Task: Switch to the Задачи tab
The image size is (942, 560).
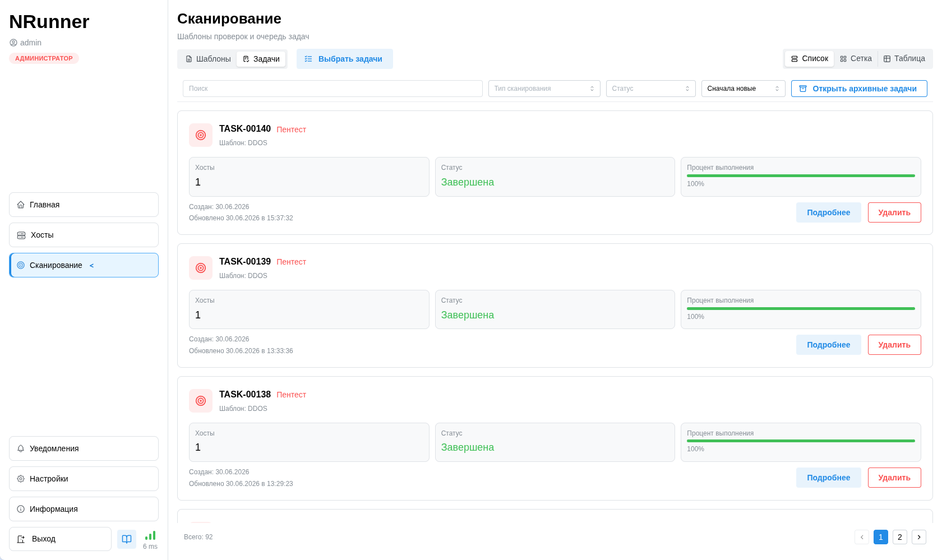Action: click(261, 59)
